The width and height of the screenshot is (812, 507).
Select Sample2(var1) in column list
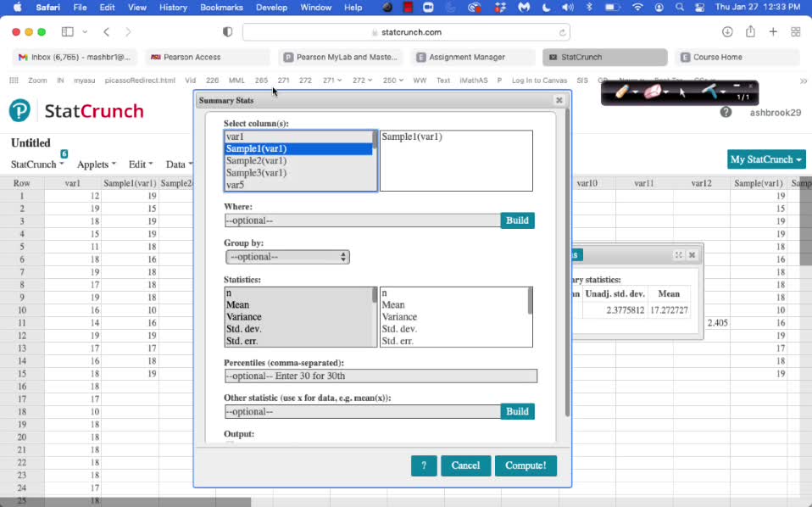pyautogui.click(x=298, y=160)
